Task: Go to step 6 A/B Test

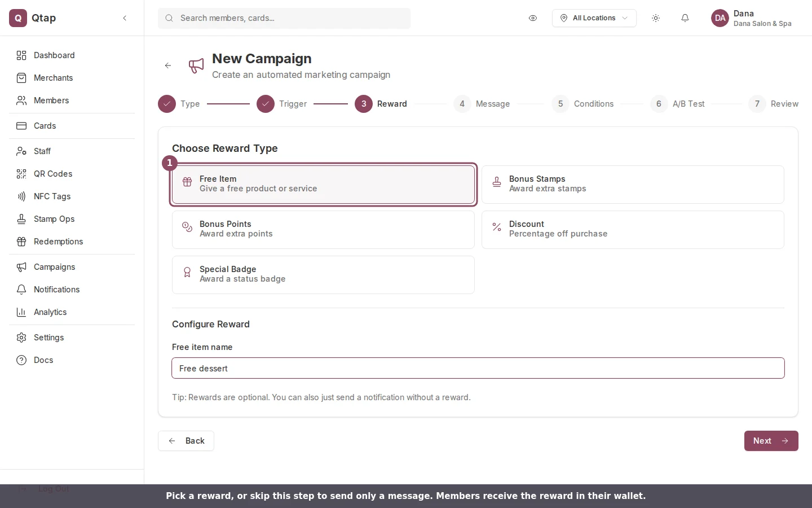Action: (677, 104)
